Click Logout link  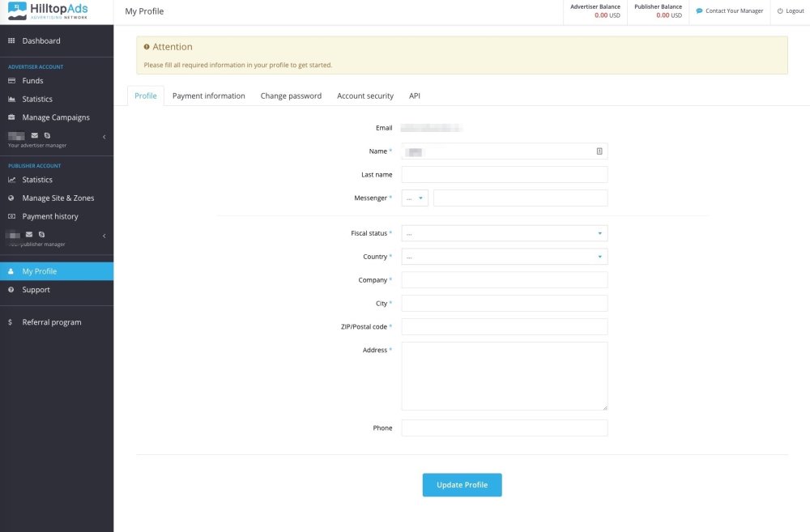pos(791,11)
